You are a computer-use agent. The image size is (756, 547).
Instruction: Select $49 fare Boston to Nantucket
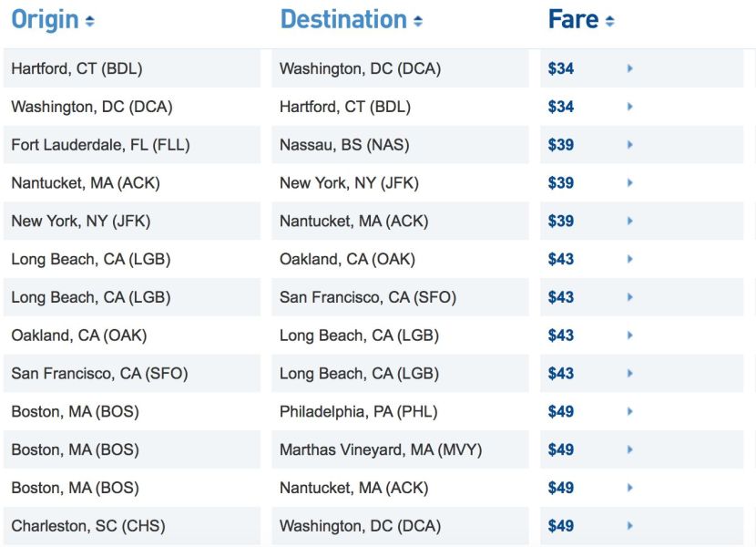tap(561, 488)
